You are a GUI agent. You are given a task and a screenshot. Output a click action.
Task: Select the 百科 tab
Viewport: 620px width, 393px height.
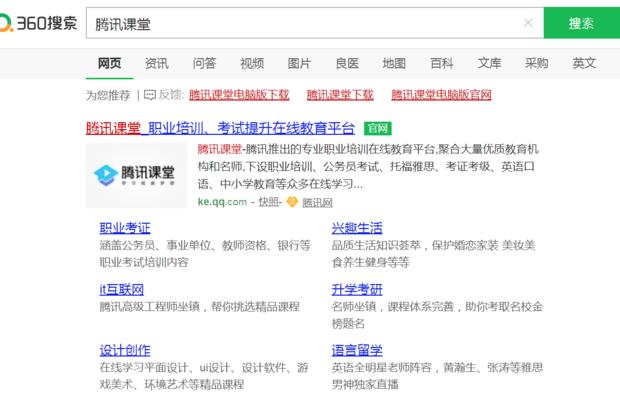point(442,63)
